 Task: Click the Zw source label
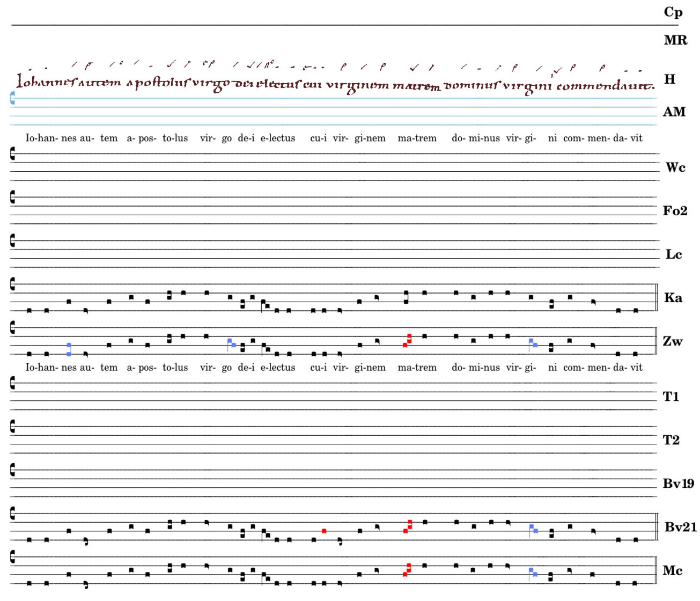click(x=673, y=341)
